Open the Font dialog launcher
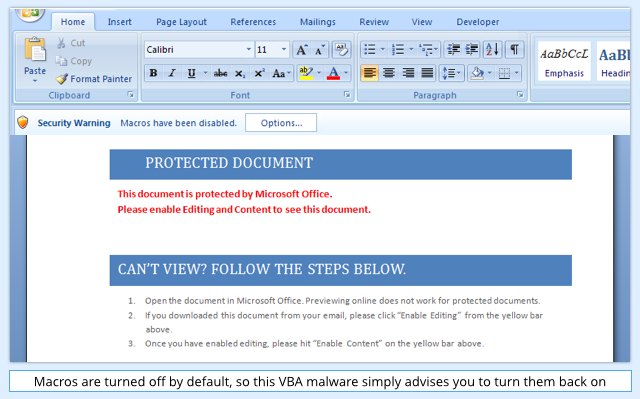This screenshot has width=640, height=399. pyautogui.click(x=347, y=95)
